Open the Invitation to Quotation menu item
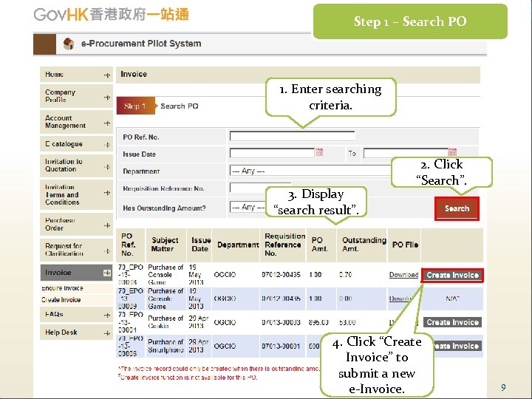532x399 pixels. 76,166
